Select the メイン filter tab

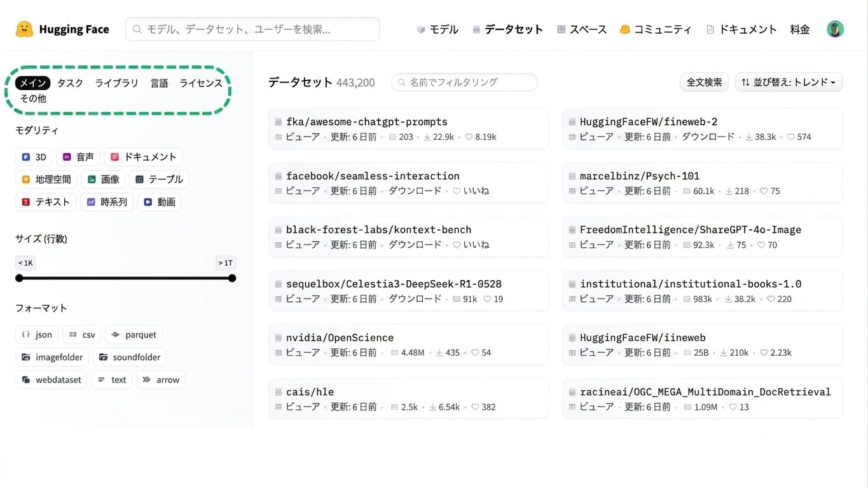pos(32,83)
